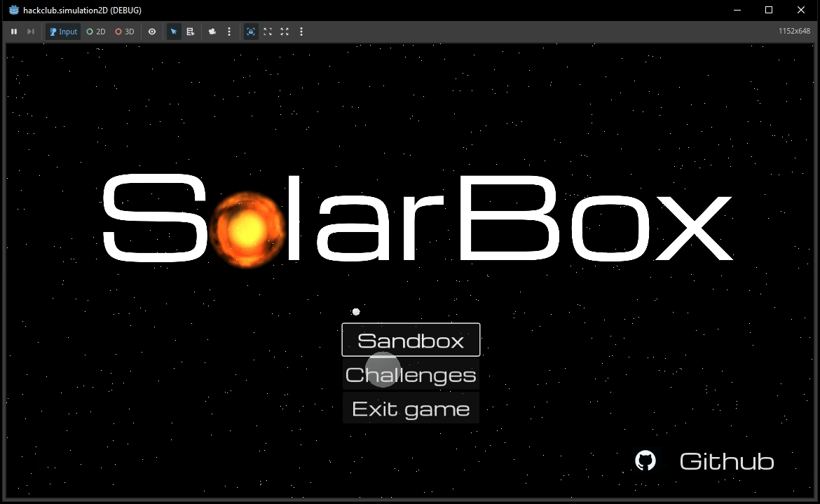820x504 pixels.
Task: Switch camera override to 2D mode
Action: (95, 32)
